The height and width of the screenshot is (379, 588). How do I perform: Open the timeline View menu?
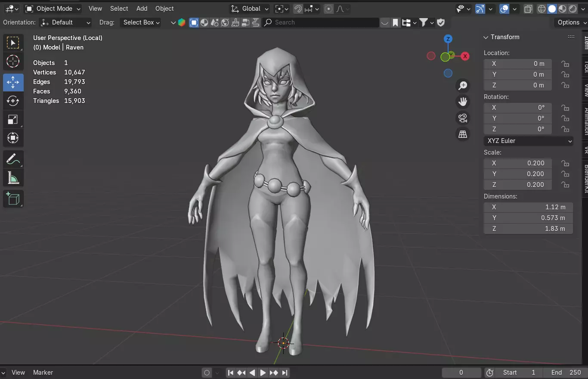(18, 373)
